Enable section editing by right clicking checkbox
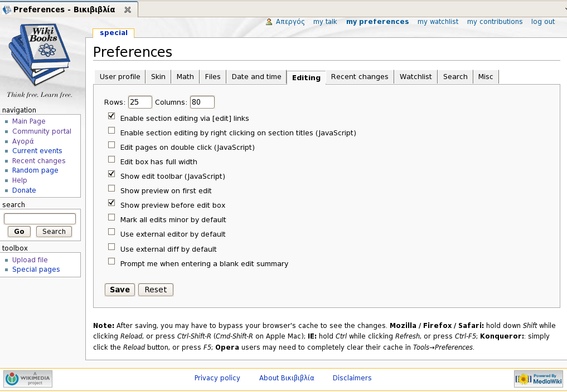567x392 pixels. click(112, 130)
